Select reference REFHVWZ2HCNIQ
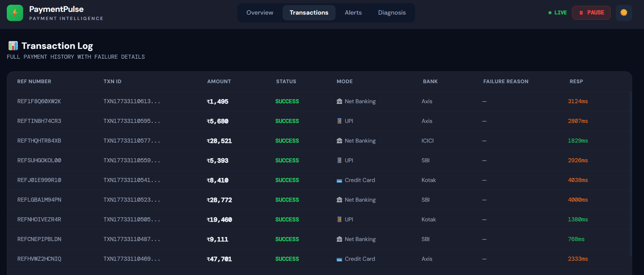The height and width of the screenshot is (275, 644). point(39,259)
